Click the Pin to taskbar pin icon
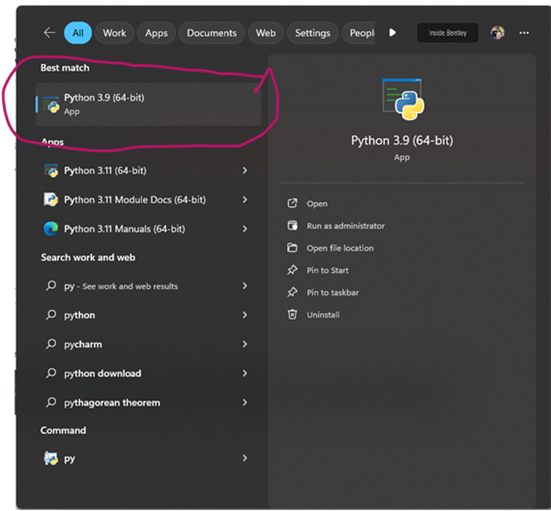 [292, 292]
